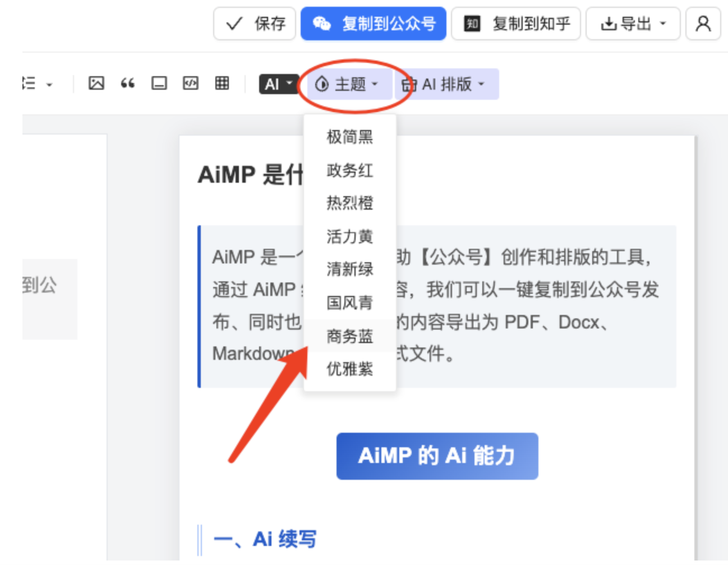Choose the 政务红 theme option
The width and height of the screenshot is (728, 565).
[x=350, y=170]
